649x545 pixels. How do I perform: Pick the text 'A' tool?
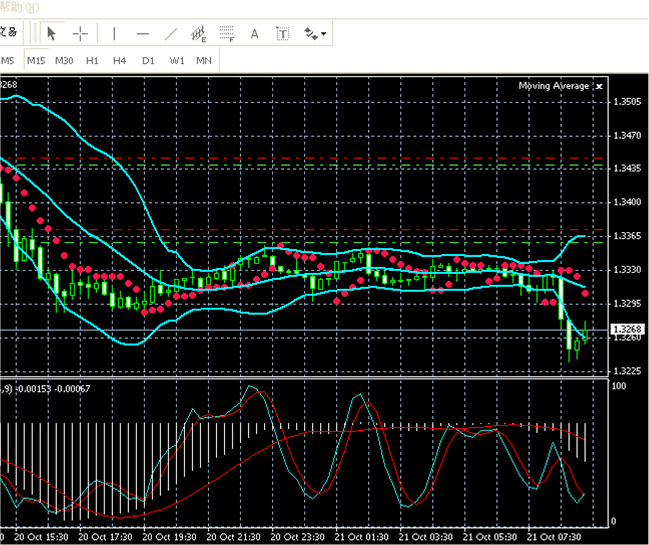[x=255, y=34]
